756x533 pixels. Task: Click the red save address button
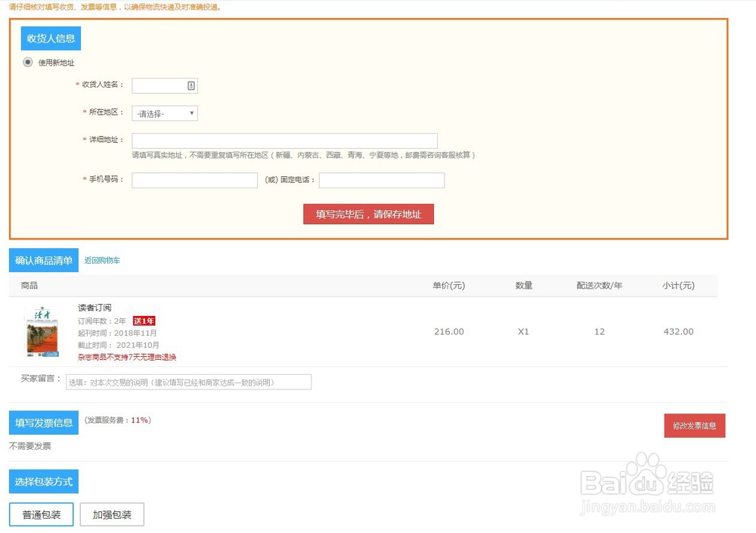pos(369,214)
